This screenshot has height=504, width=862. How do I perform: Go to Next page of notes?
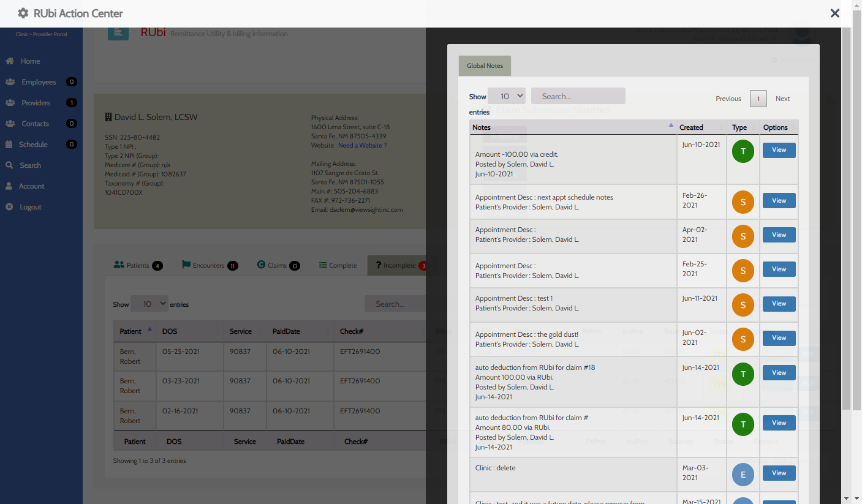(782, 99)
